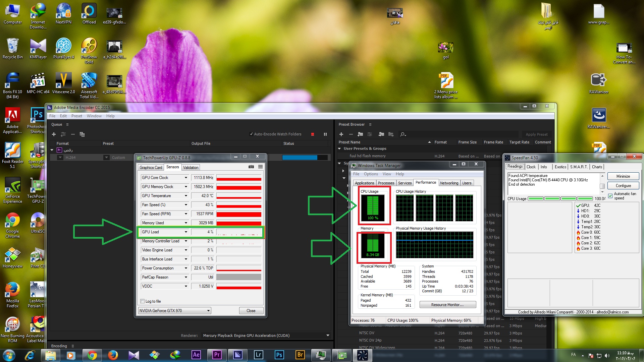
Task: Open Users tab in Task Manager
Action: pos(467,183)
